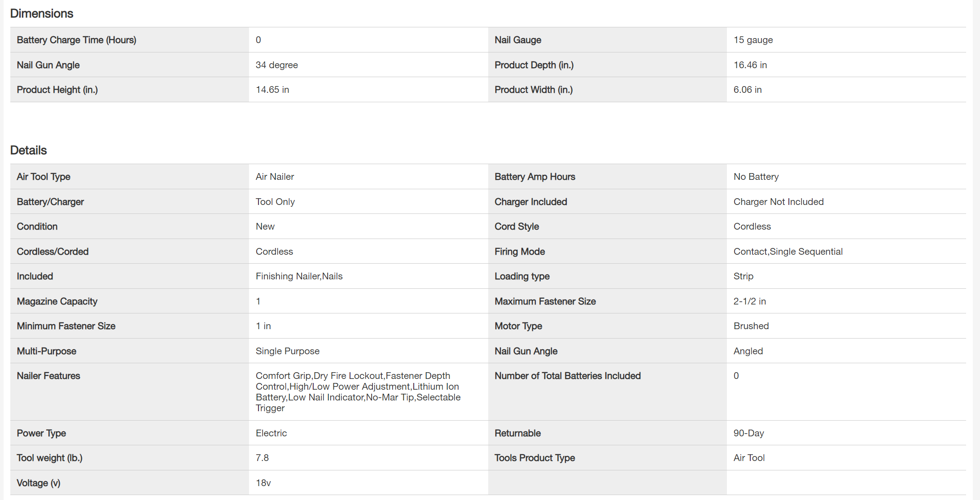
Task: Select the Nailer Features description text
Action: click(x=358, y=391)
